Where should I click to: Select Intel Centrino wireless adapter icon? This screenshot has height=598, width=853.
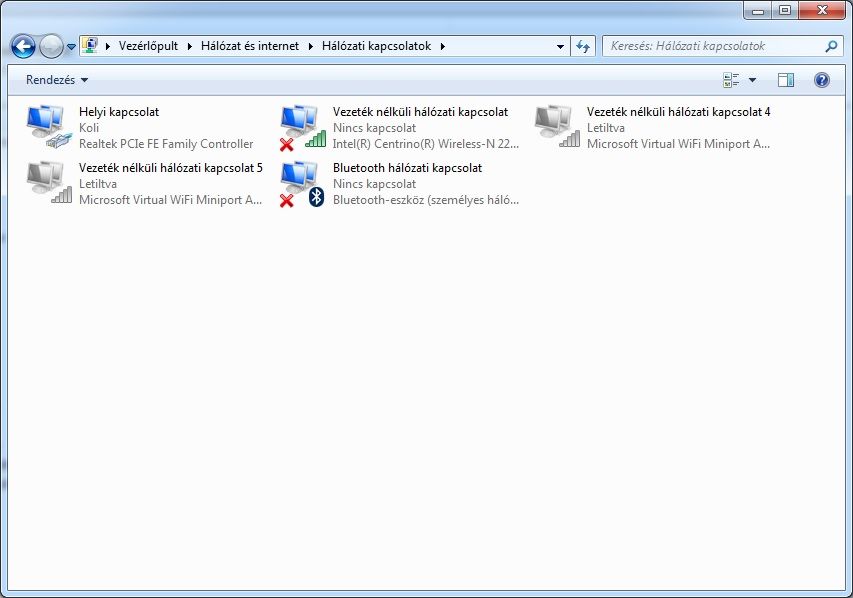(303, 127)
